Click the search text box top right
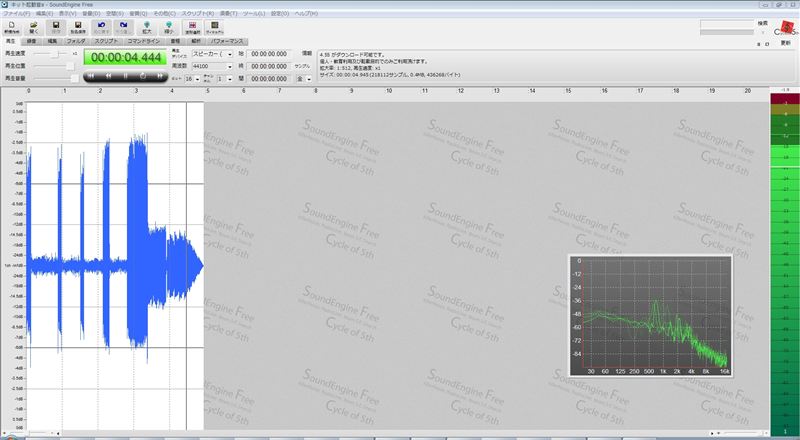The width and height of the screenshot is (800, 440). tap(727, 24)
